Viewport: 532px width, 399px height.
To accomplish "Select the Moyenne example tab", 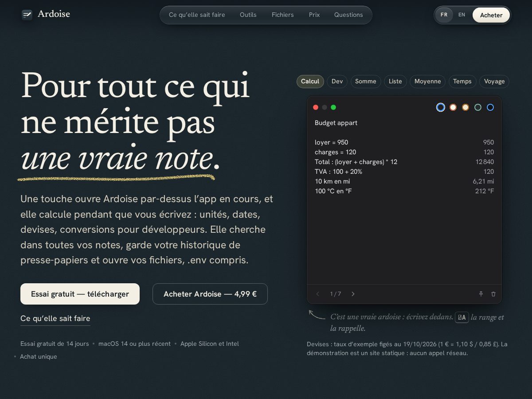I will click(x=428, y=82).
